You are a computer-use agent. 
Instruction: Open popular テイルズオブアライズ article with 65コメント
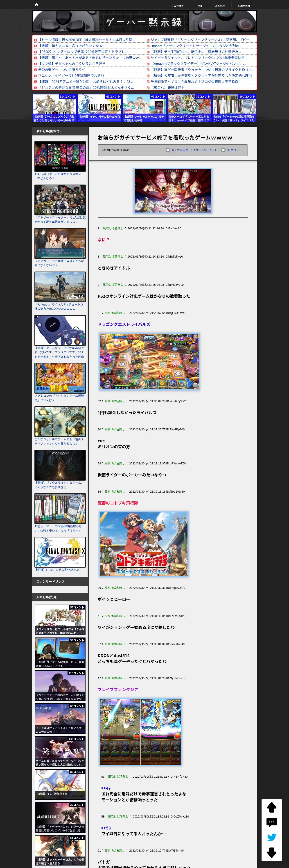tap(60, 719)
